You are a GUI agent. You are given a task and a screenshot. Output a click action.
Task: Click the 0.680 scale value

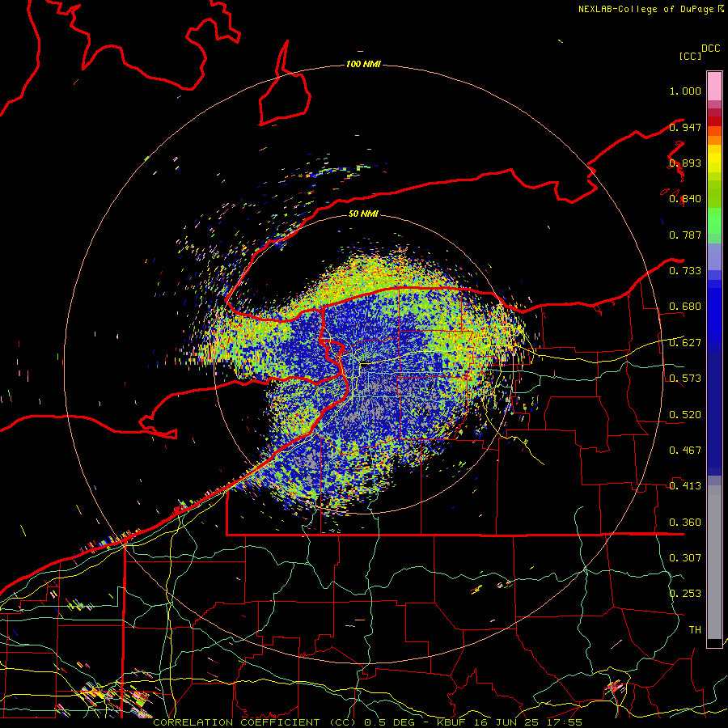click(685, 307)
